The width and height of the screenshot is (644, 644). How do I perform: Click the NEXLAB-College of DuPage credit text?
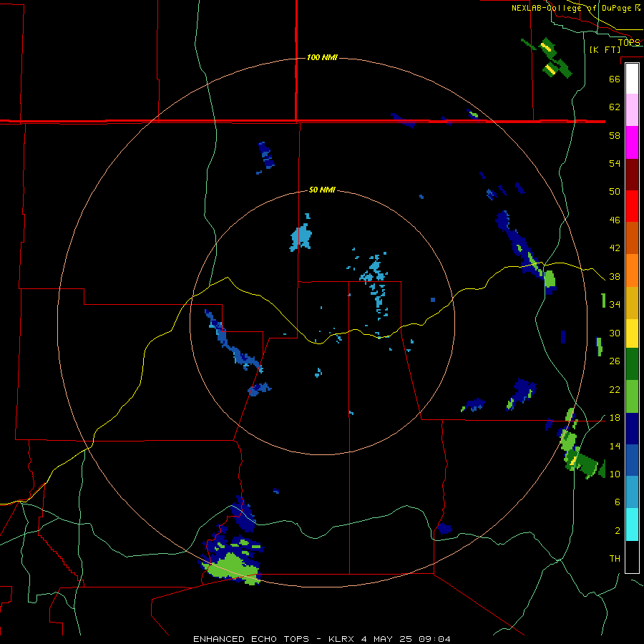coord(571,8)
